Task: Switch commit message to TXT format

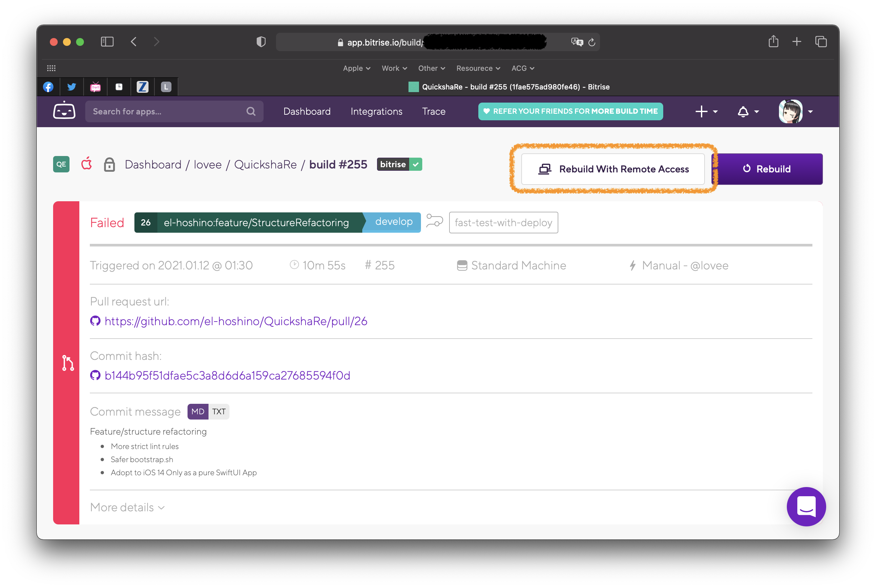Action: (219, 411)
